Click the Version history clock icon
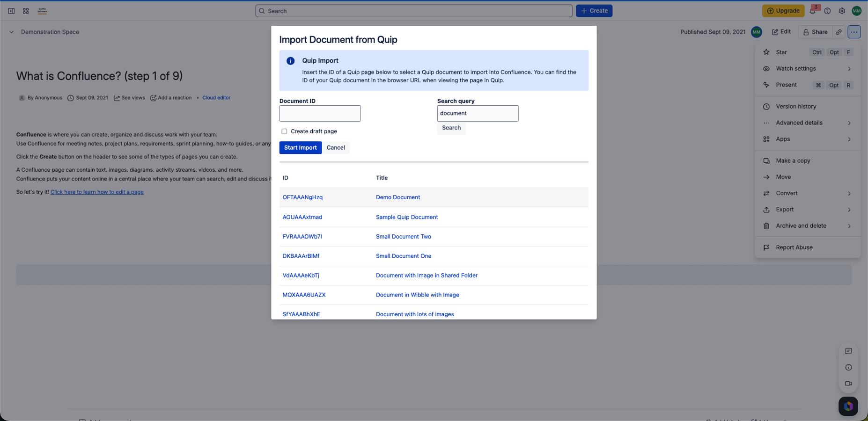This screenshot has width=868, height=421. click(x=766, y=107)
